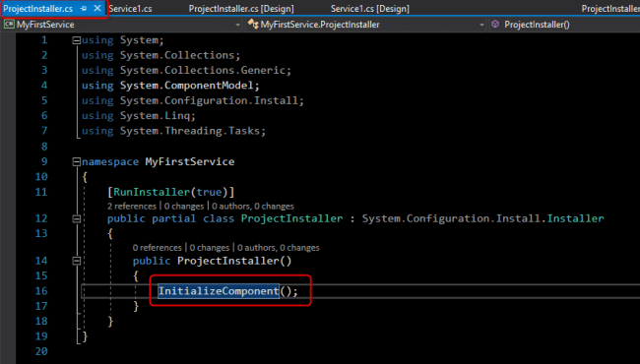Open the ProjectInstaller.cs [Design] tab
The image size is (640, 364).
[241, 9]
